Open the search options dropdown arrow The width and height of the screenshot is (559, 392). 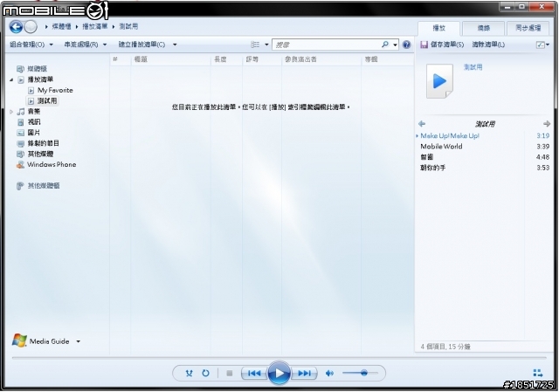[x=395, y=45]
